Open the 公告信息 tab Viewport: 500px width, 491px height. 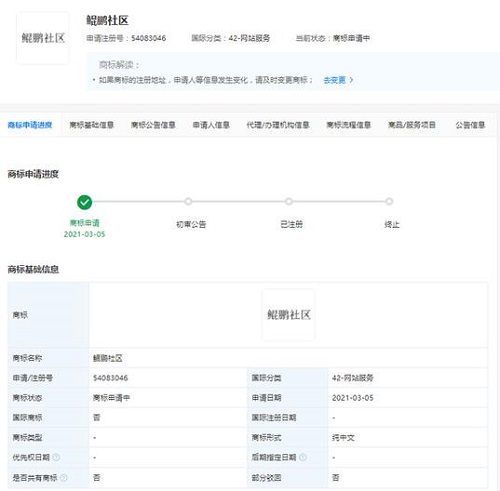470,125
